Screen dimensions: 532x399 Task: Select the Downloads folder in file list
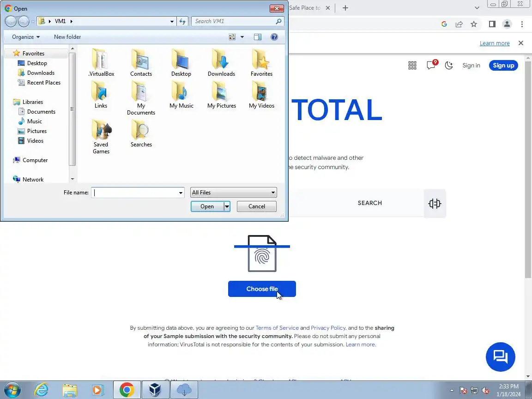click(x=221, y=63)
